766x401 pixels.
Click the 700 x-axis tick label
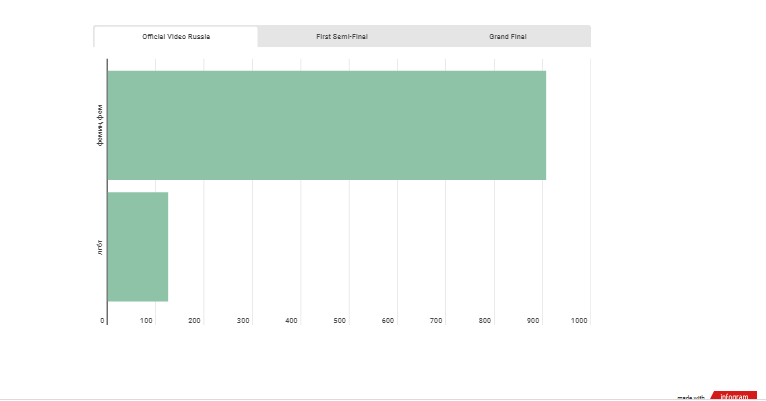437,321
